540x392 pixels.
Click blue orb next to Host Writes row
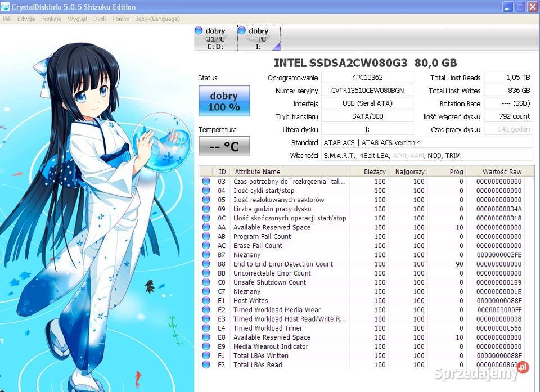pos(206,301)
